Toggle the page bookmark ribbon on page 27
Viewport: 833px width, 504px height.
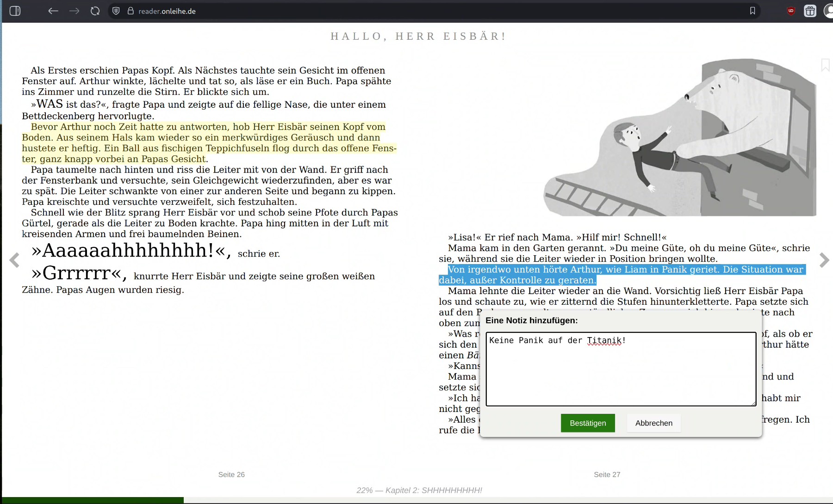(825, 65)
